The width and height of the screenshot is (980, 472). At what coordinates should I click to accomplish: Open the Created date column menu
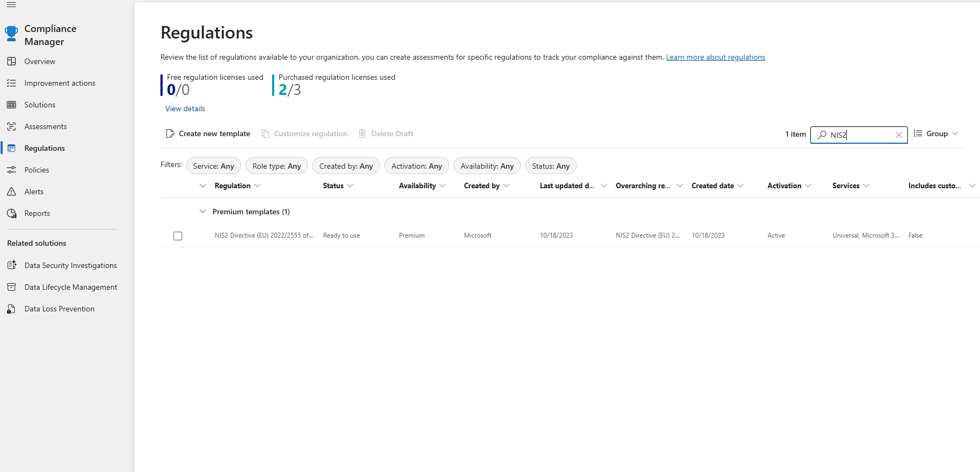[740, 186]
